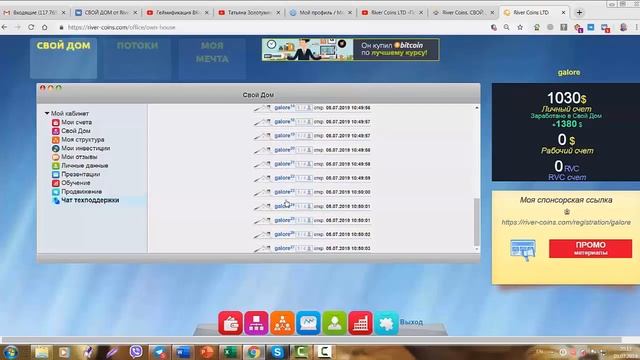The image size is (640, 360).
Task: Click the bitcoin advertisement banner
Action: [x=351, y=49]
